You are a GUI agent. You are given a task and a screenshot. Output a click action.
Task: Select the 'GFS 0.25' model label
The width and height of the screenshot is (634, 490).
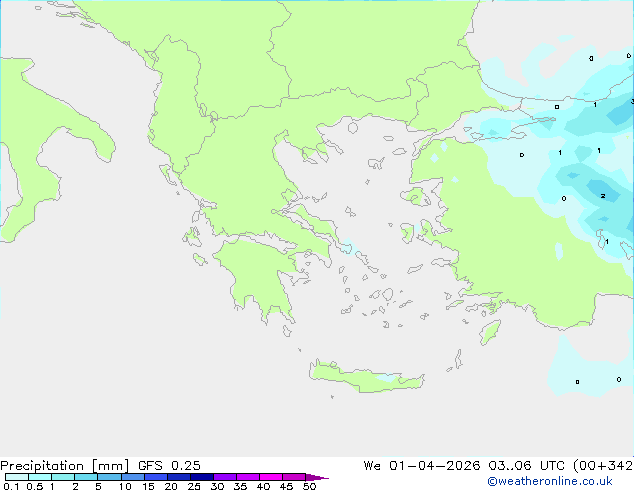point(169,466)
